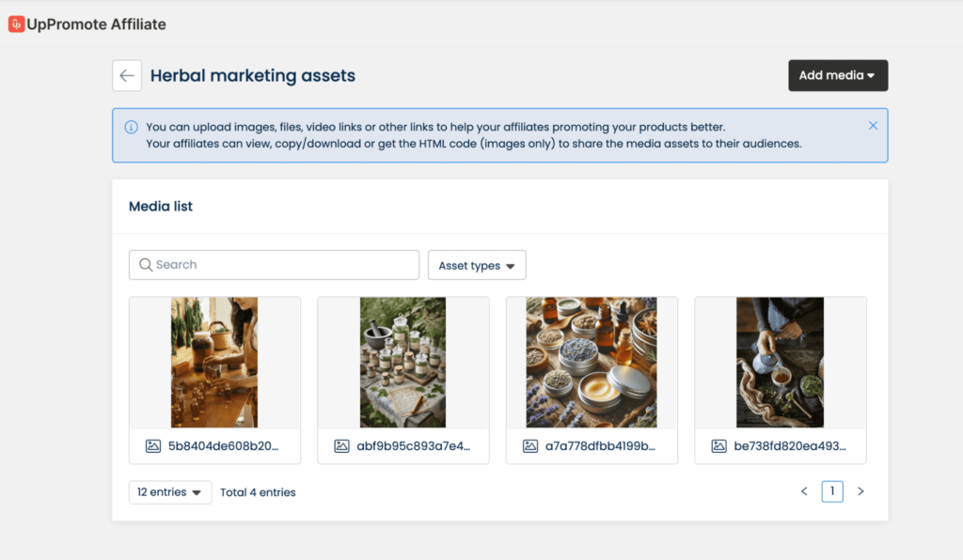Go to the next page of media
963x560 pixels.
[860, 490]
